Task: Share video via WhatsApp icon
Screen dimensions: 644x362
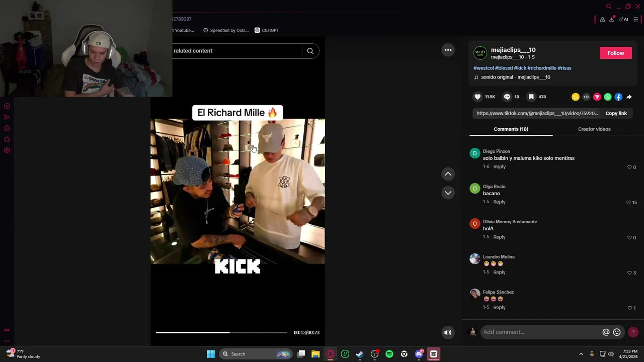Action: pos(608,97)
